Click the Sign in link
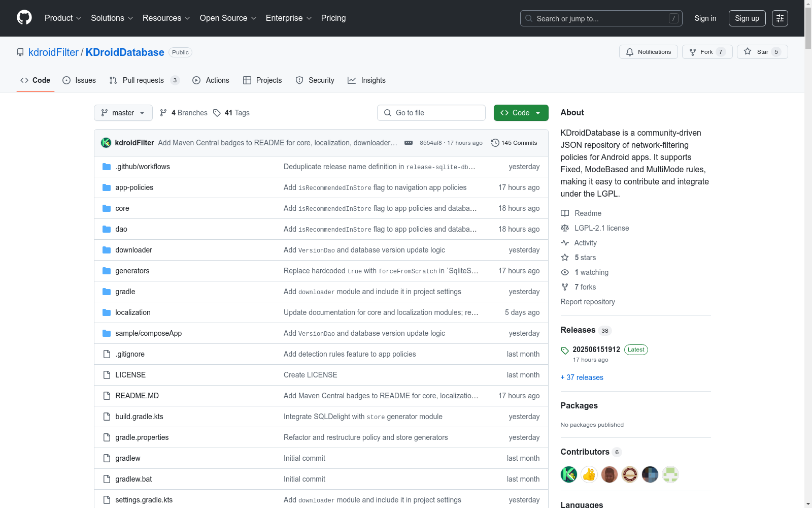The height and width of the screenshot is (508, 812). [x=705, y=18]
